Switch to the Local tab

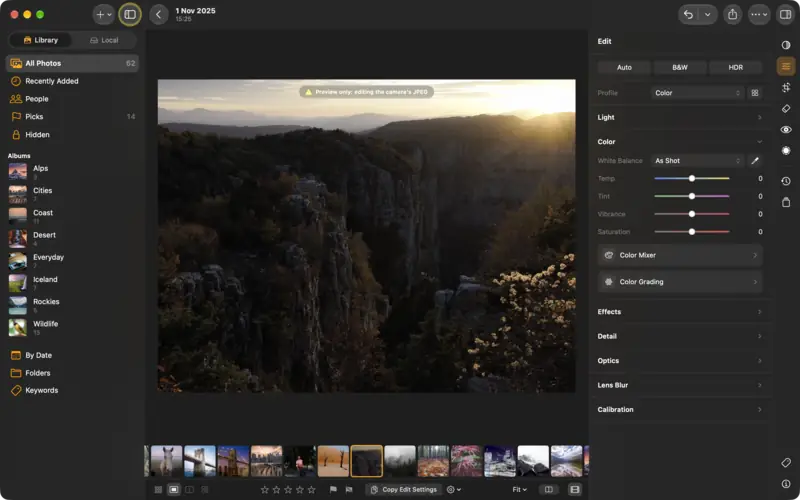(104, 40)
